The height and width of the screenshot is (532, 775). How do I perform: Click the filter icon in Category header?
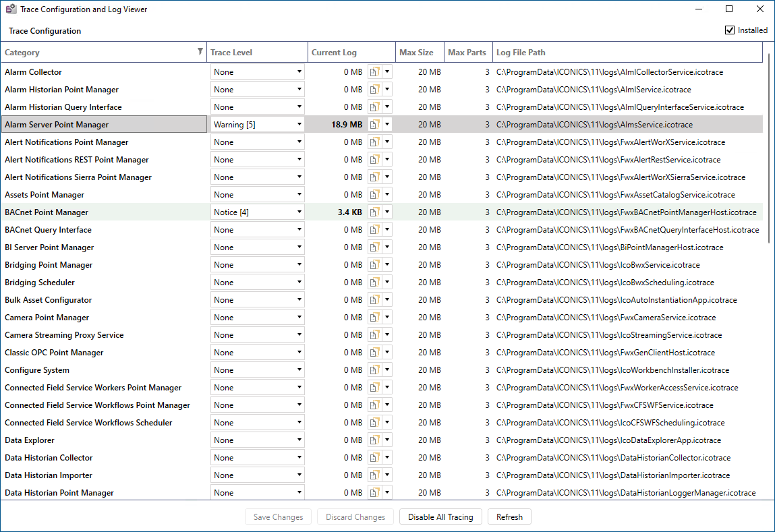[x=200, y=51]
